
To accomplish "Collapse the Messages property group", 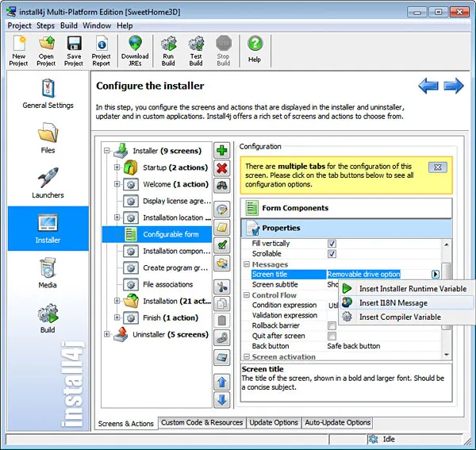I will point(247,264).
